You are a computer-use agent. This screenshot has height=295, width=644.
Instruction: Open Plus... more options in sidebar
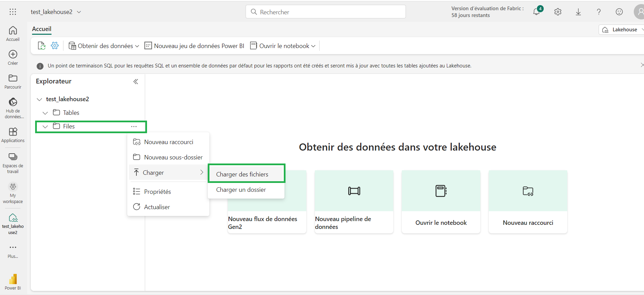tap(13, 251)
